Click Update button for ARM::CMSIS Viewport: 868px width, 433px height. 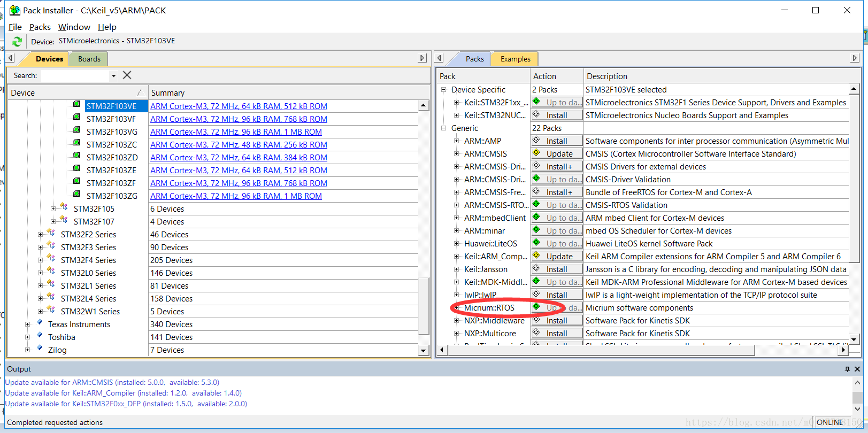pos(557,153)
